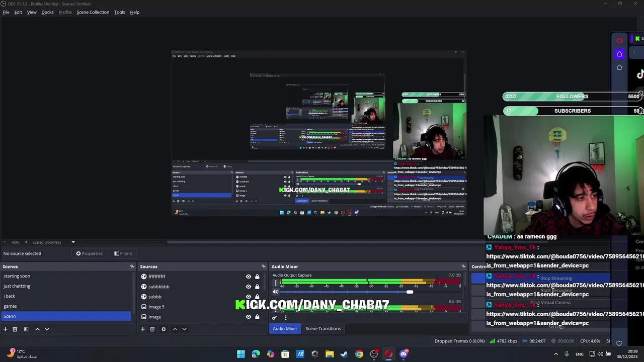Select the 'starting soon' scene
This screenshot has height=362, width=644.
pyautogui.click(x=66, y=276)
